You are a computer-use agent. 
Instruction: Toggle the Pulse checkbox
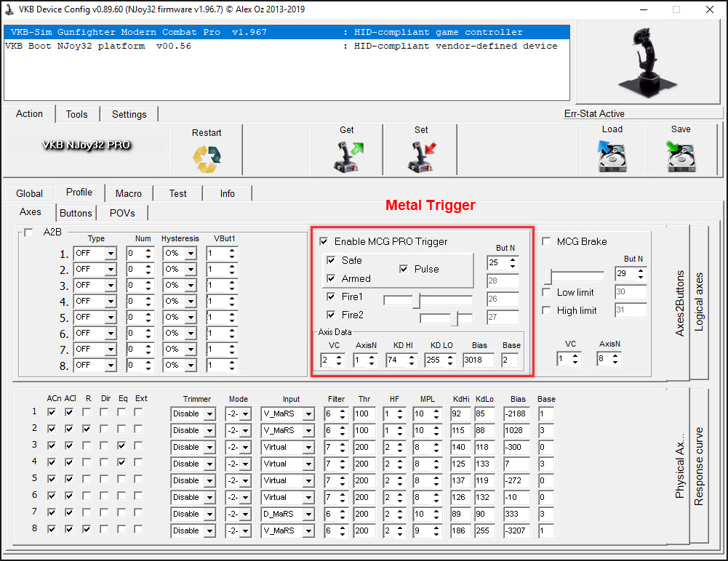pos(404,269)
